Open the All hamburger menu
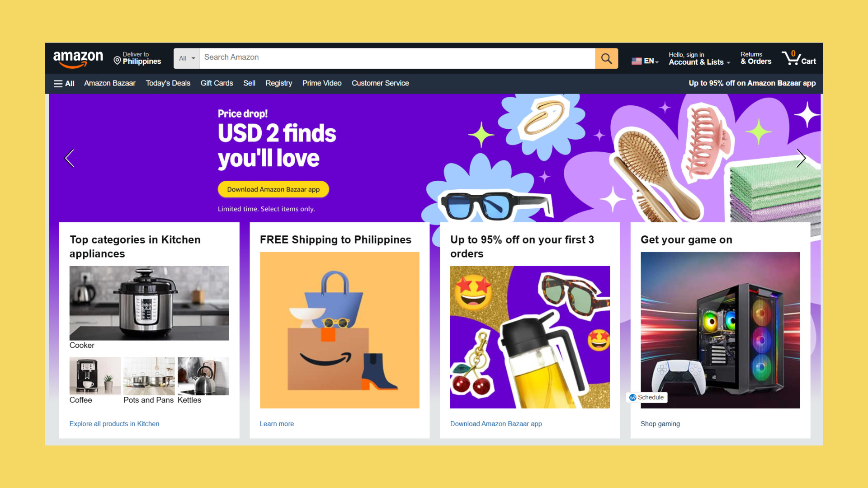868x488 pixels. tap(64, 84)
